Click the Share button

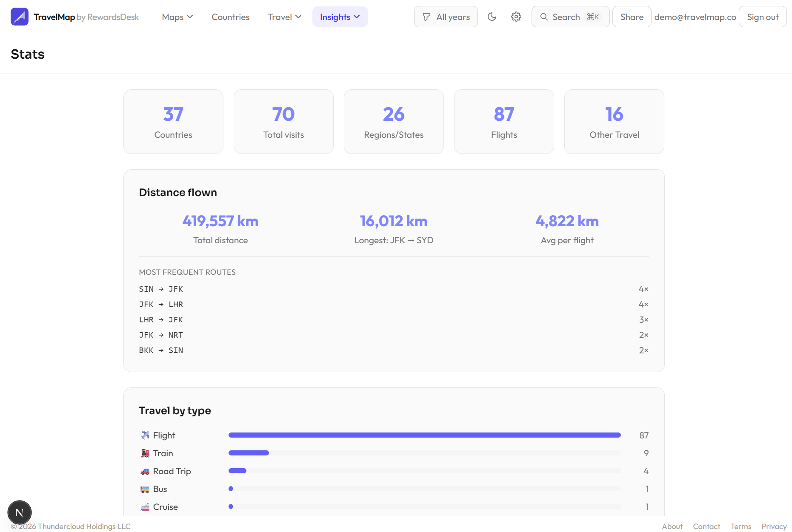point(631,17)
